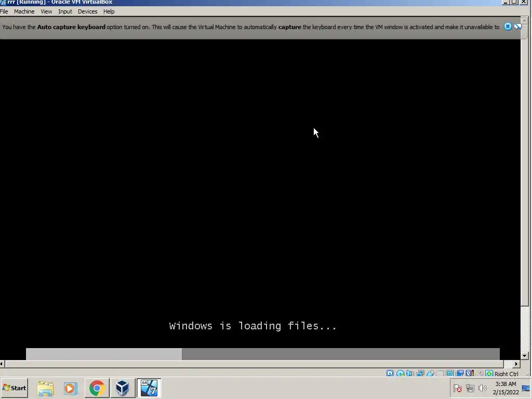The width and height of the screenshot is (532, 399).
Task: Click the VM vertical scrollbar up arrow
Action: (524, 20)
